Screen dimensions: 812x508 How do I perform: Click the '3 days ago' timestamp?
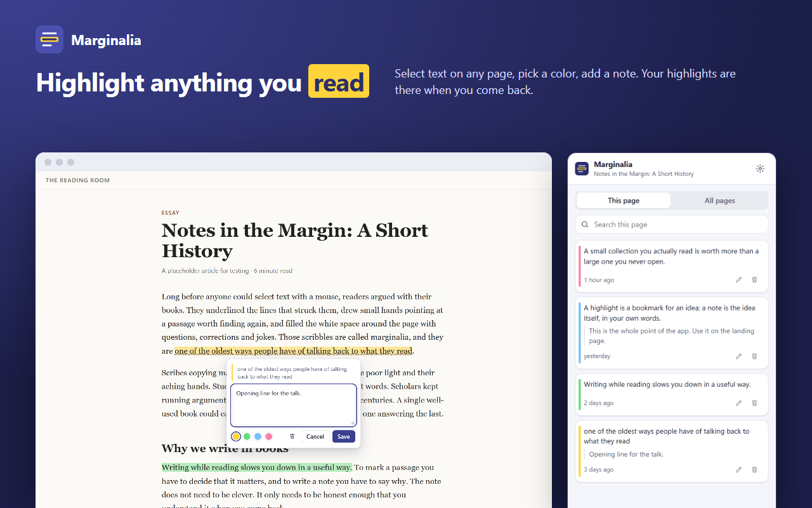[599, 470]
